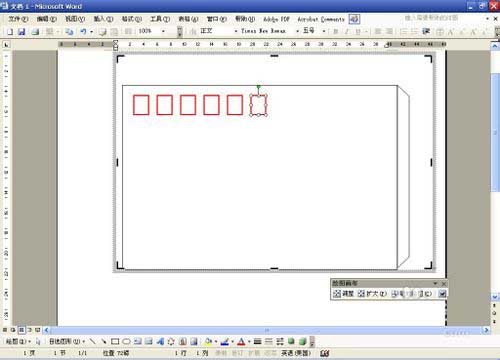Screen dimensions: 500x360
Task: Select the Line tool in Drawing toolbar
Action: click(x=92, y=341)
